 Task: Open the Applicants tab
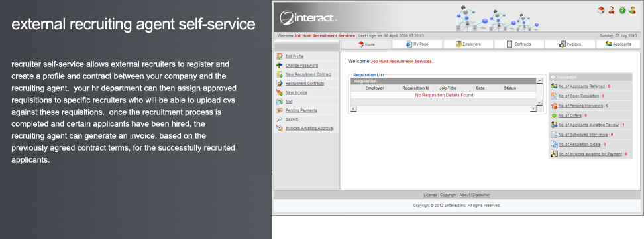(x=618, y=44)
